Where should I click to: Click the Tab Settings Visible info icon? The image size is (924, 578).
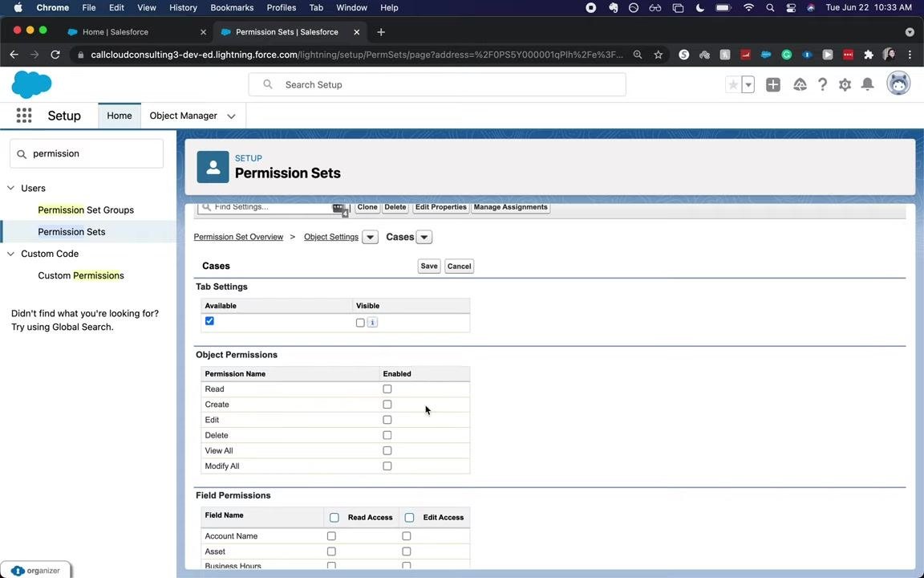coord(372,323)
